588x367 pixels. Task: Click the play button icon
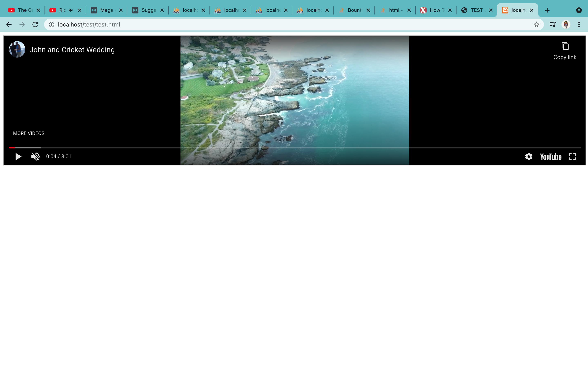18,156
